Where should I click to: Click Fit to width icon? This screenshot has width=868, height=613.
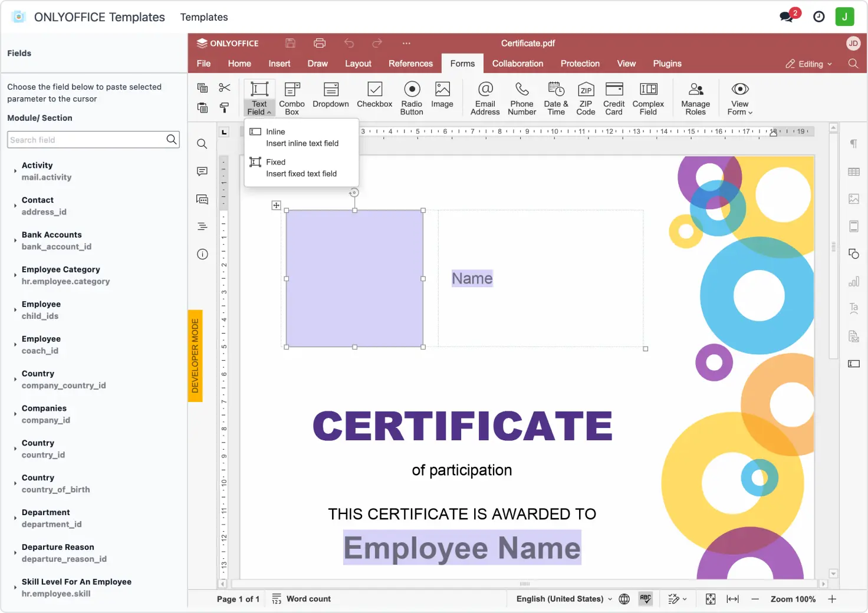(x=732, y=599)
